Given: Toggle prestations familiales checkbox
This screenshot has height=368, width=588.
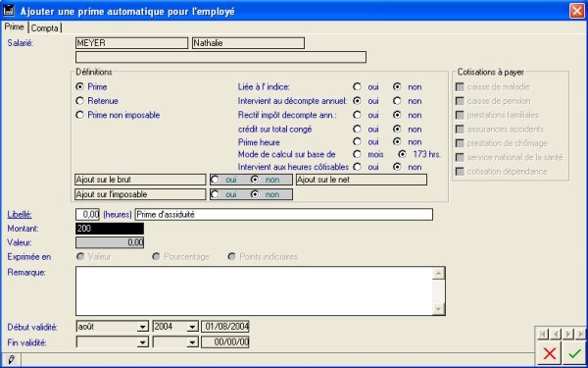Looking at the screenshot, I should click(x=460, y=115).
